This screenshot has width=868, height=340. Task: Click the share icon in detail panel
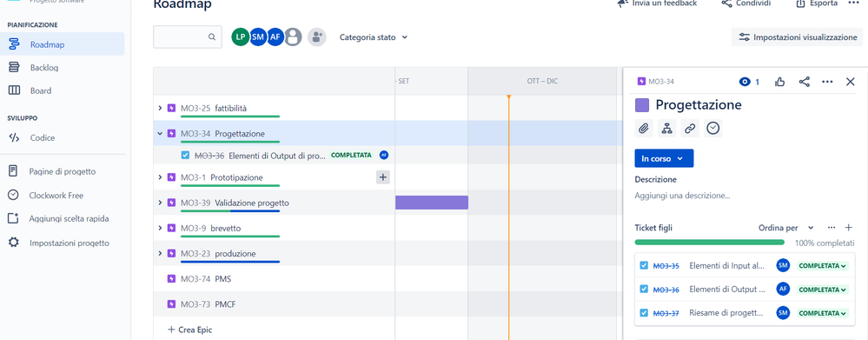pos(805,82)
